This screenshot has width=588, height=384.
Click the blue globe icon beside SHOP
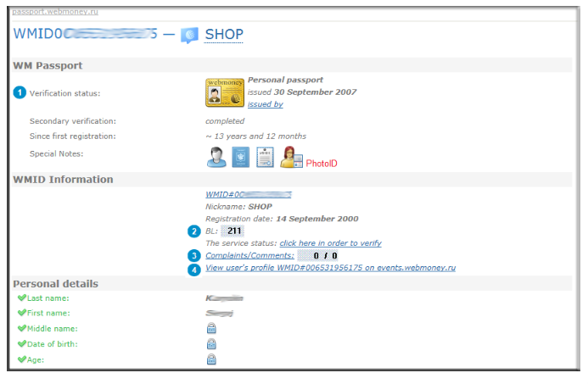click(189, 36)
